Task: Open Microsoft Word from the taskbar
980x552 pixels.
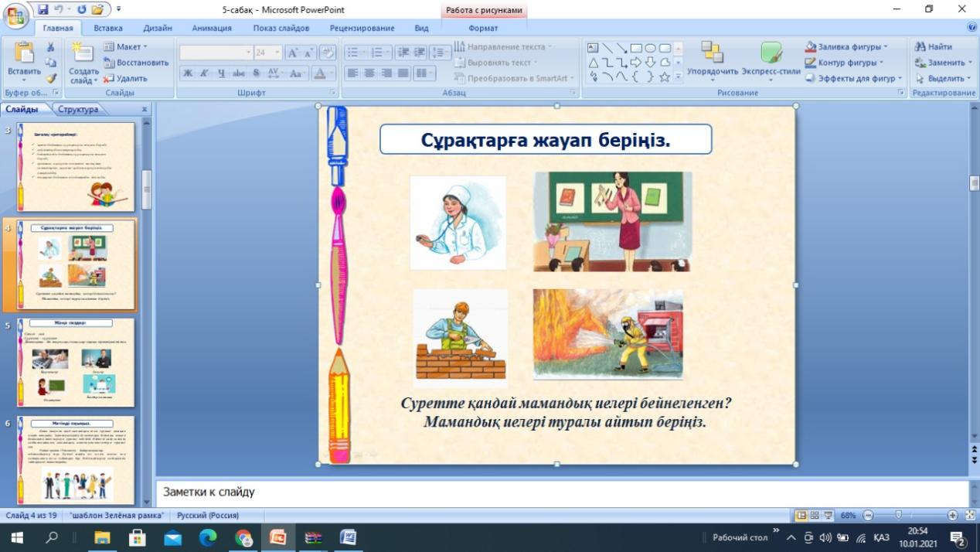Action: coord(348,537)
